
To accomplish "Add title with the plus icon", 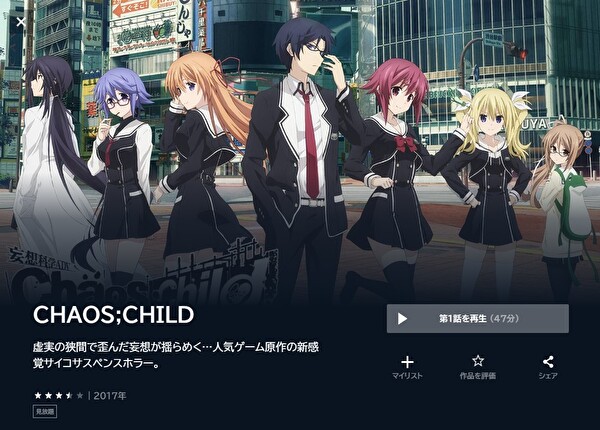I will [408, 362].
